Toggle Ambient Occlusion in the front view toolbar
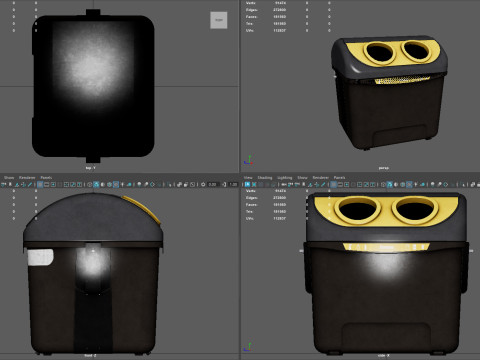The image size is (480, 360). (139, 184)
